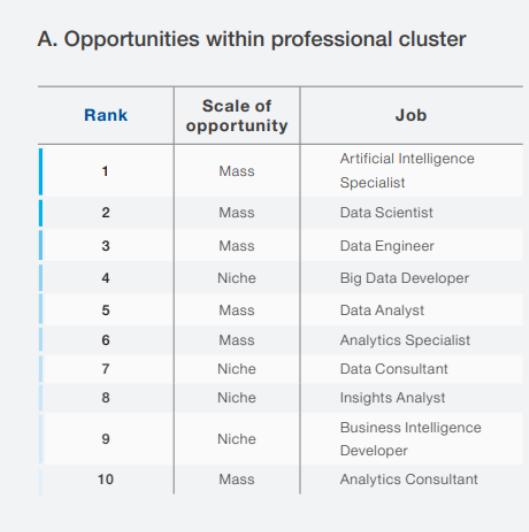The width and height of the screenshot is (529, 532).
Task: Click the rank number 7 cell
Action: [x=106, y=369]
